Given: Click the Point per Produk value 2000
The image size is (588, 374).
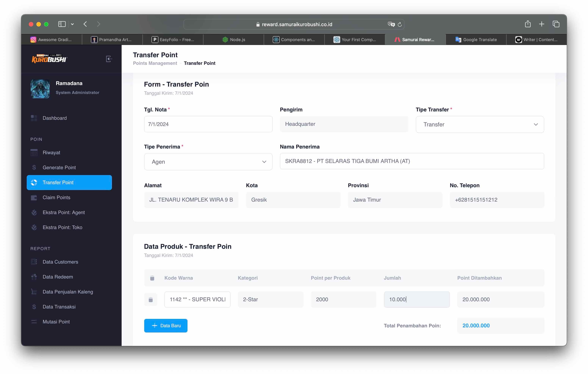Looking at the screenshot, I should pyautogui.click(x=343, y=299).
